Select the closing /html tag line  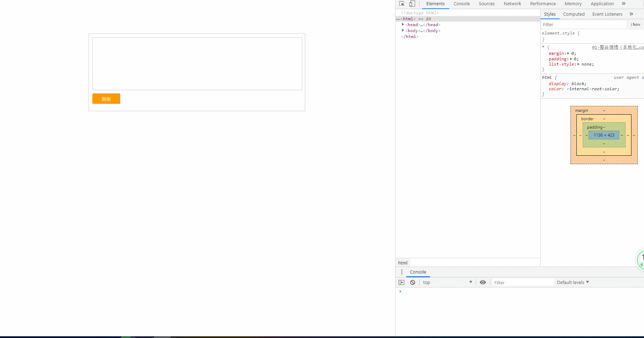(409, 37)
